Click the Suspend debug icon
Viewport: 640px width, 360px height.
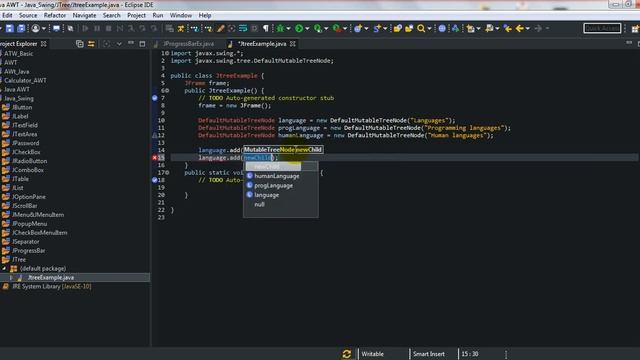97,28
